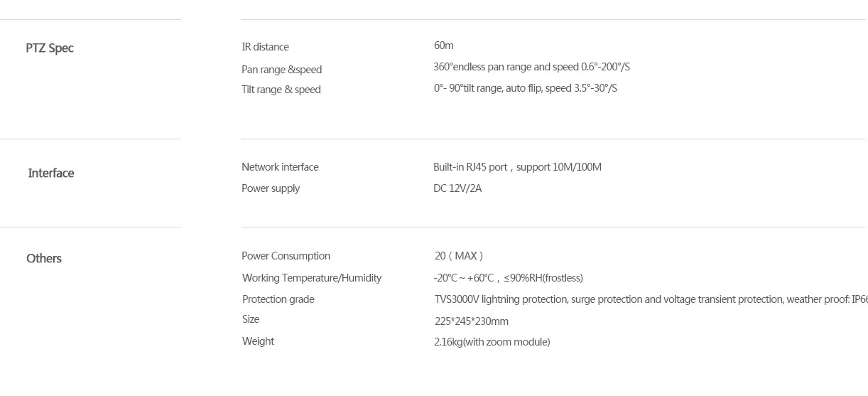This screenshot has height=396, width=868.
Task: Click the 225*245*230mm size value
Action: (x=472, y=321)
